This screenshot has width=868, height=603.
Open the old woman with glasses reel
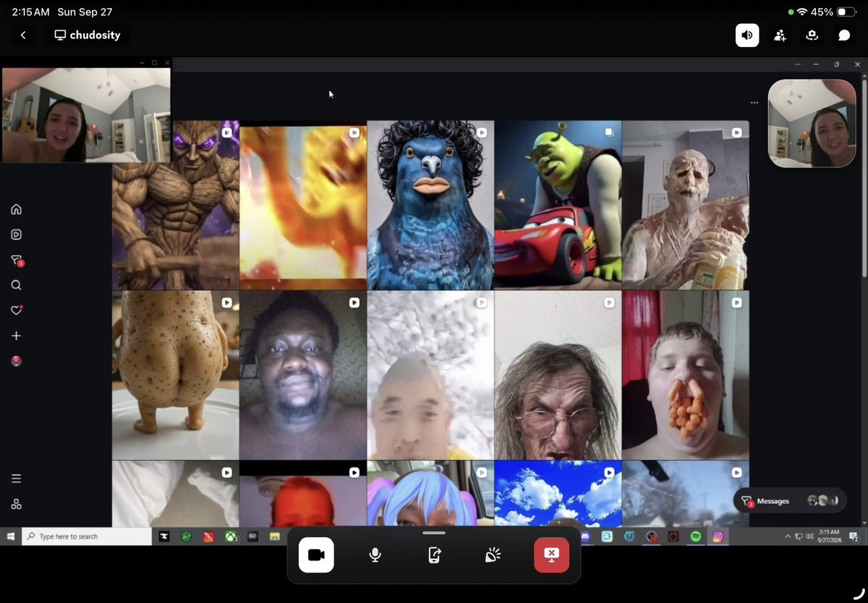coord(558,375)
